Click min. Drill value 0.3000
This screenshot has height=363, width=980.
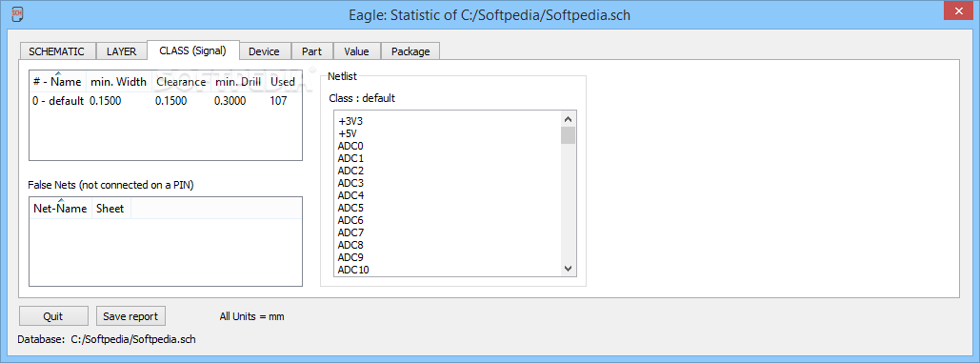click(230, 101)
